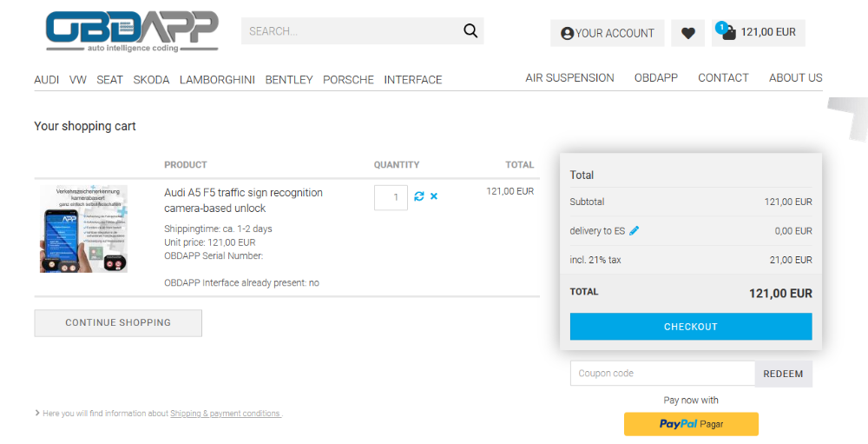Click the blue Checkout button
This screenshot has height=444, width=868.
pyautogui.click(x=691, y=327)
